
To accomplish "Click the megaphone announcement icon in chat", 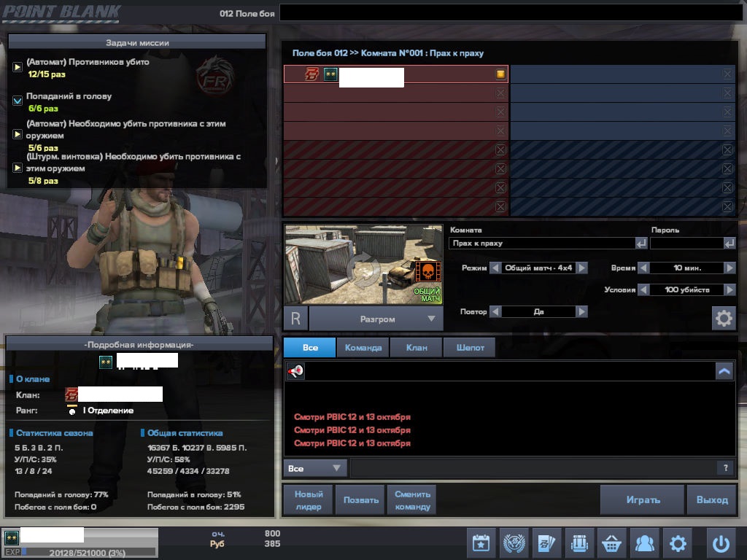I will [295, 371].
